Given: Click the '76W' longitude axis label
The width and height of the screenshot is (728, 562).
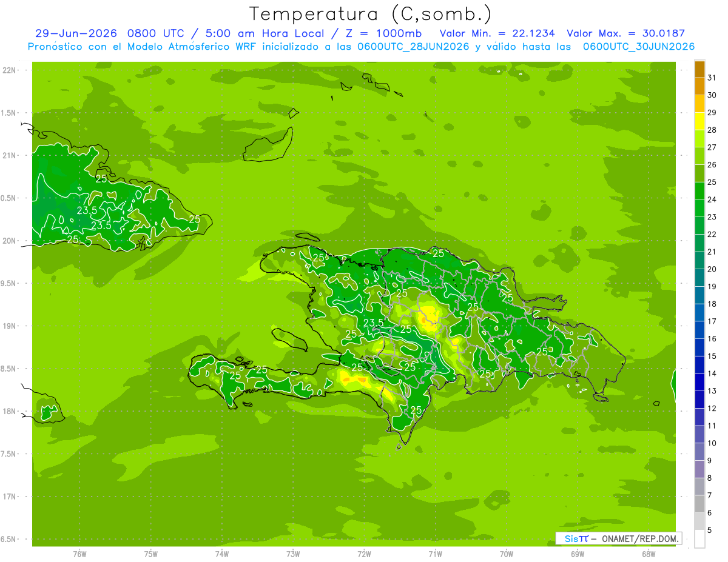Looking at the screenshot, I should coord(79,554).
